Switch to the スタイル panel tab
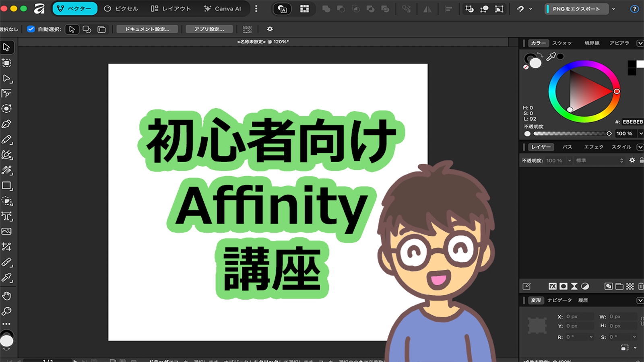644x362 pixels. 621,147
